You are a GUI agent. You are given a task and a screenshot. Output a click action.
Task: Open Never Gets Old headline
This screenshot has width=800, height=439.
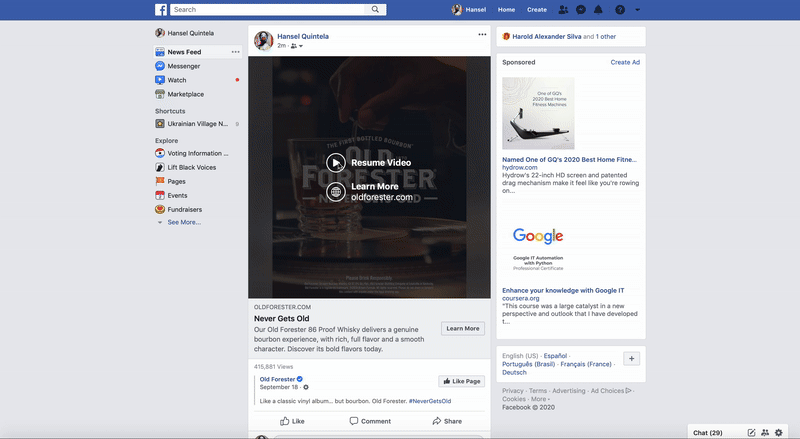tap(282, 319)
